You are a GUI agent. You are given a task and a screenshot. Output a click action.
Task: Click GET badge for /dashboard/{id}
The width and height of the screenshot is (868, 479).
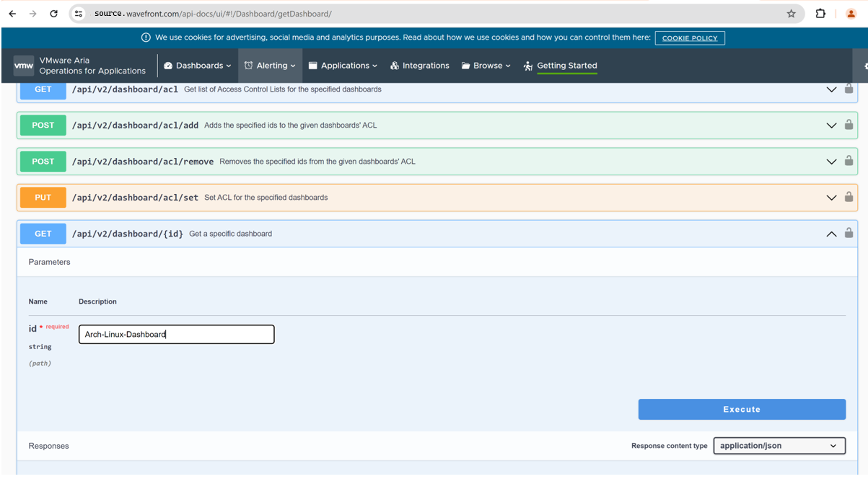[43, 234]
